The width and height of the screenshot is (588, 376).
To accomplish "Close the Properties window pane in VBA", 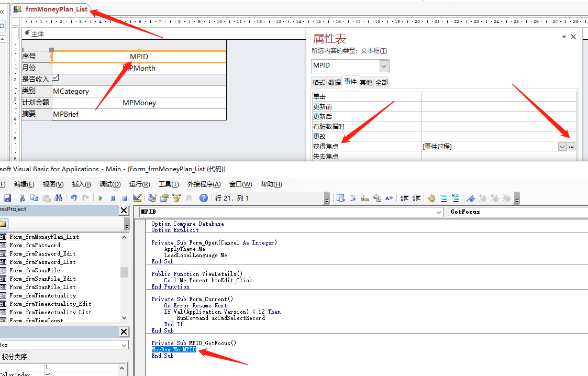I will (x=124, y=332).
